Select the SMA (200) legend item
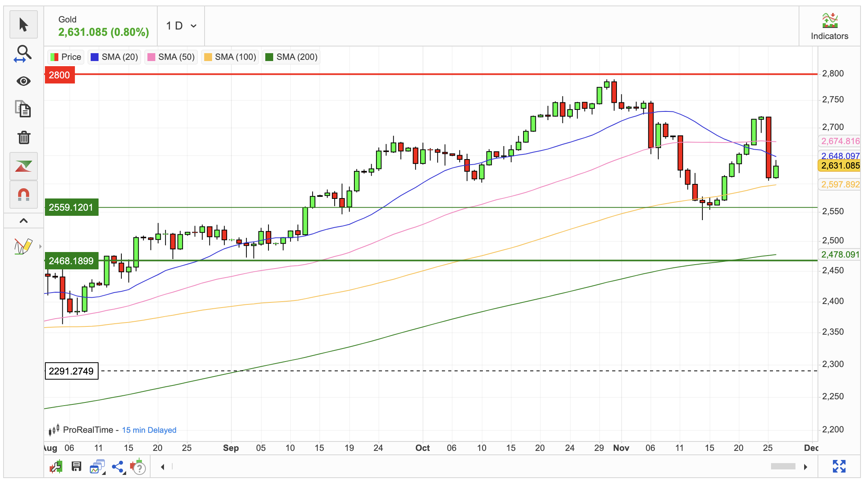Image resolution: width=868 pixels, height=482 pixels. 292,57
